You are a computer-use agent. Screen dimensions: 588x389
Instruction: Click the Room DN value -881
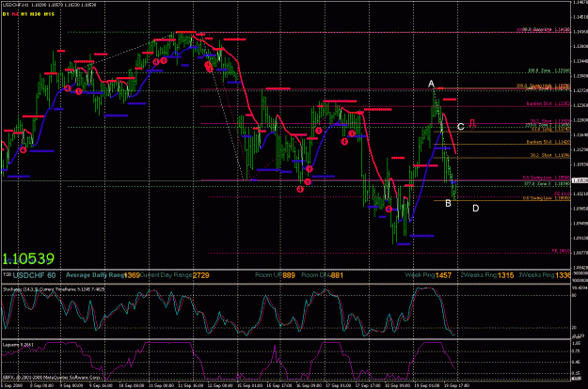(336, 275)
